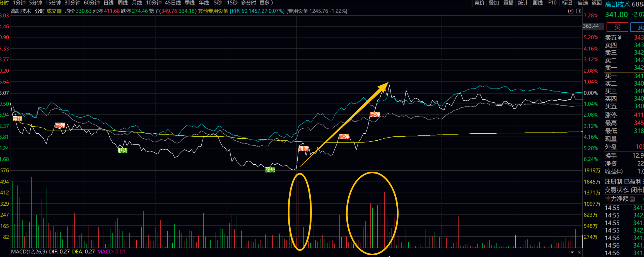Click the 竞拉 signal marker on chart

tap(18, 119)
